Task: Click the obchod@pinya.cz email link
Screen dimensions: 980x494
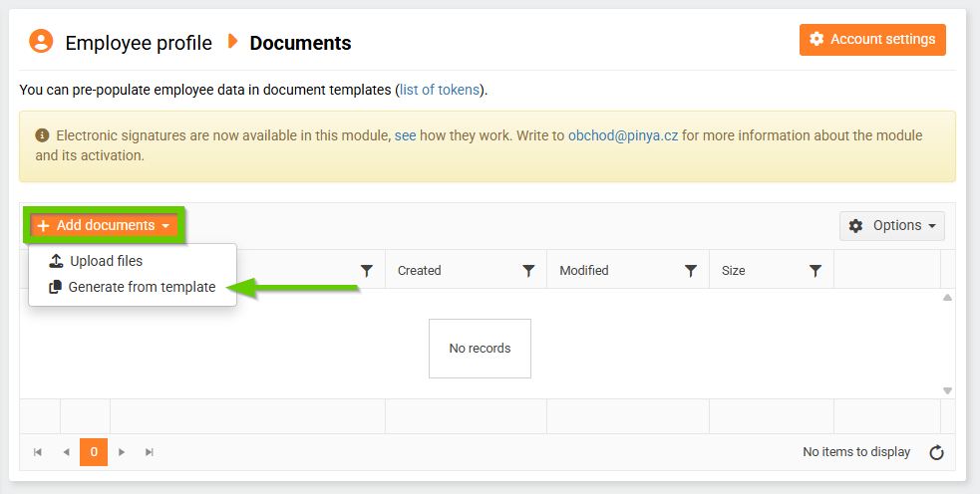Action: click(x=623, y=135)
